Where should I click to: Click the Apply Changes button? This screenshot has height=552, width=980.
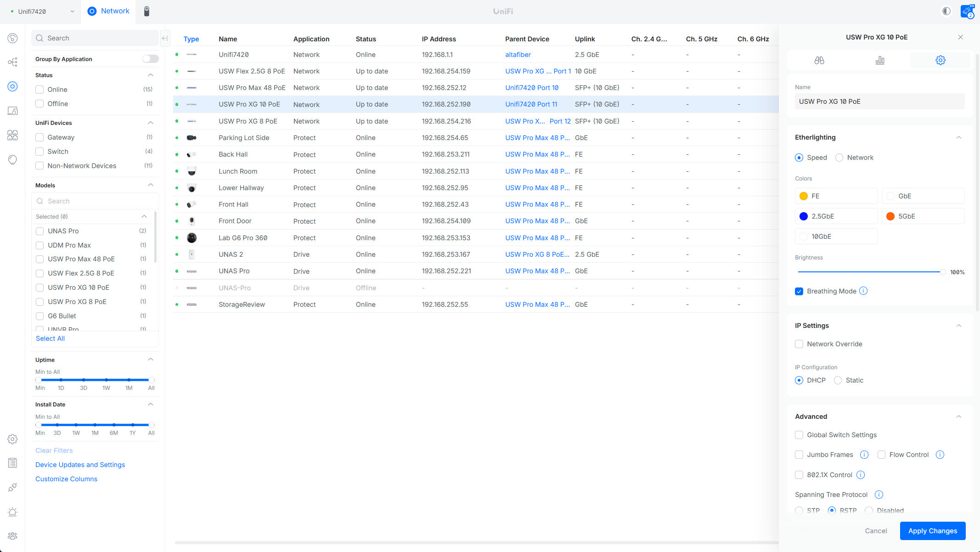click(x=932, y=531)
